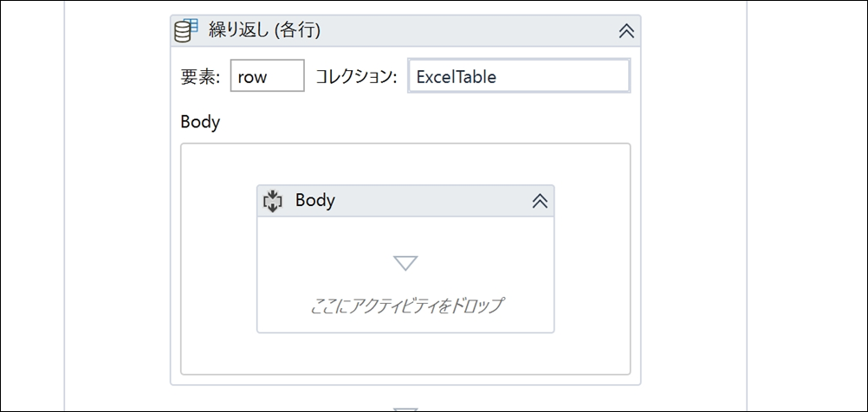Click the Body section label above container
The height and width of the screenshot is (412, 868).
point(200,122)
